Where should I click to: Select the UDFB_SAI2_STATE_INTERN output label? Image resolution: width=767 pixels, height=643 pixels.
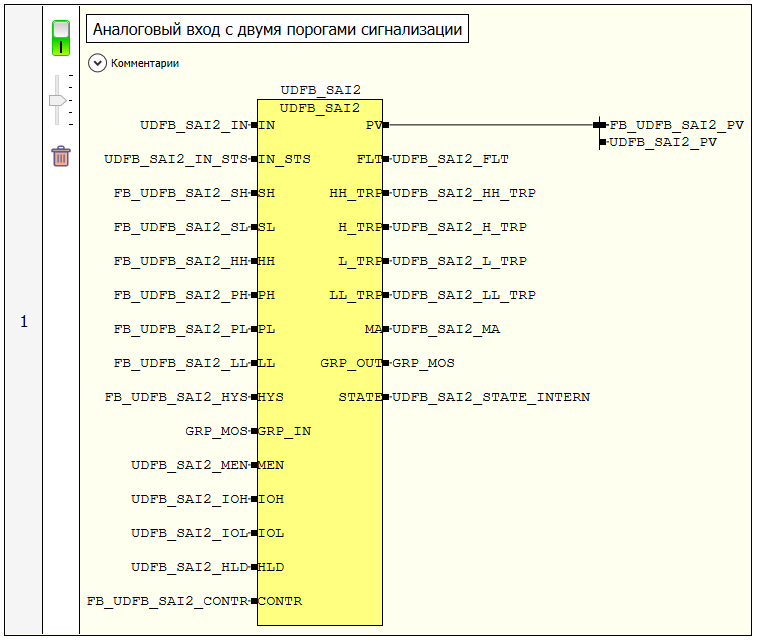(490, 397)
